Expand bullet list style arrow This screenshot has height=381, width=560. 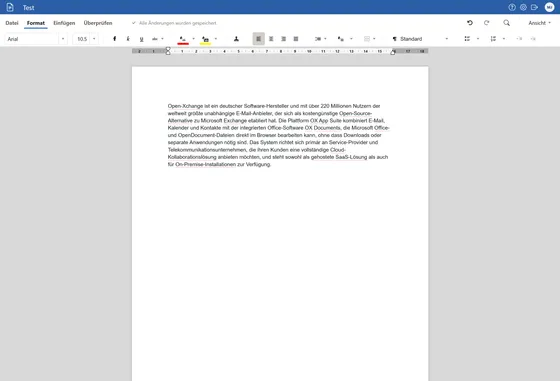coord(478,39)
